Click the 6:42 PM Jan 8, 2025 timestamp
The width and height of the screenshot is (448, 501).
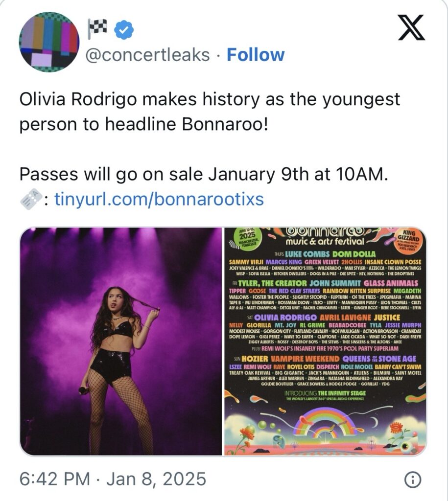click(x=113, y=478)
